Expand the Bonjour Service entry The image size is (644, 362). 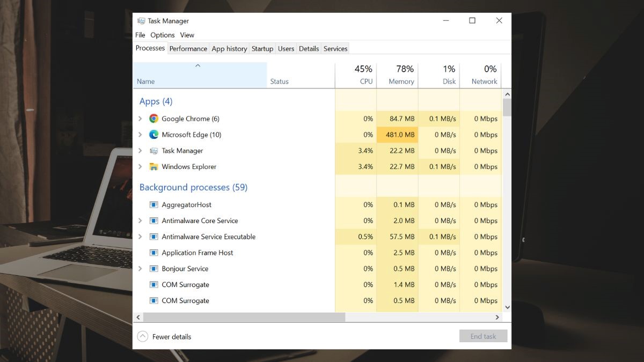pos(140,269)
